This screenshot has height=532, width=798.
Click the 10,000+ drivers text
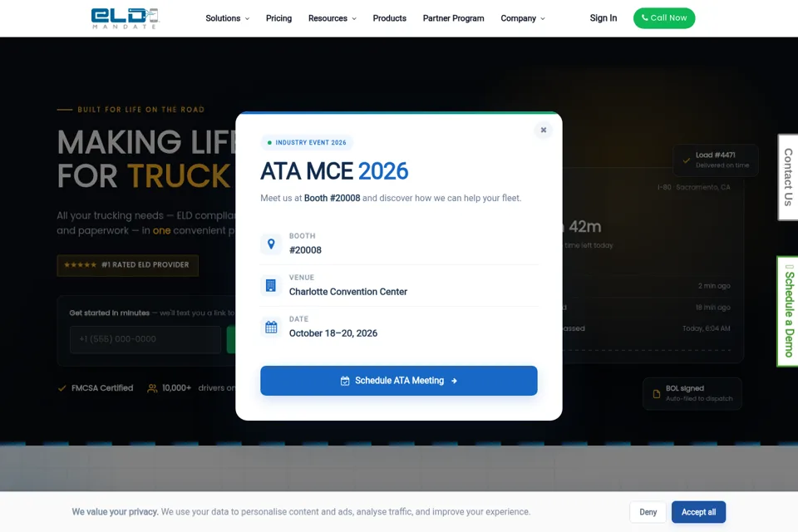[199, 388]
